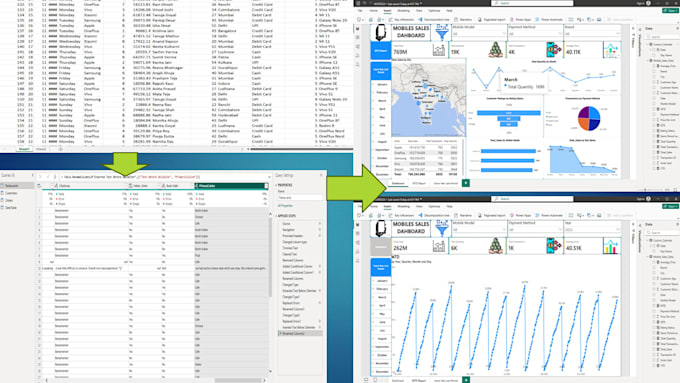Collapse the Queries pane in Power Query
The image size is (680, 383).
pos(32,175)
